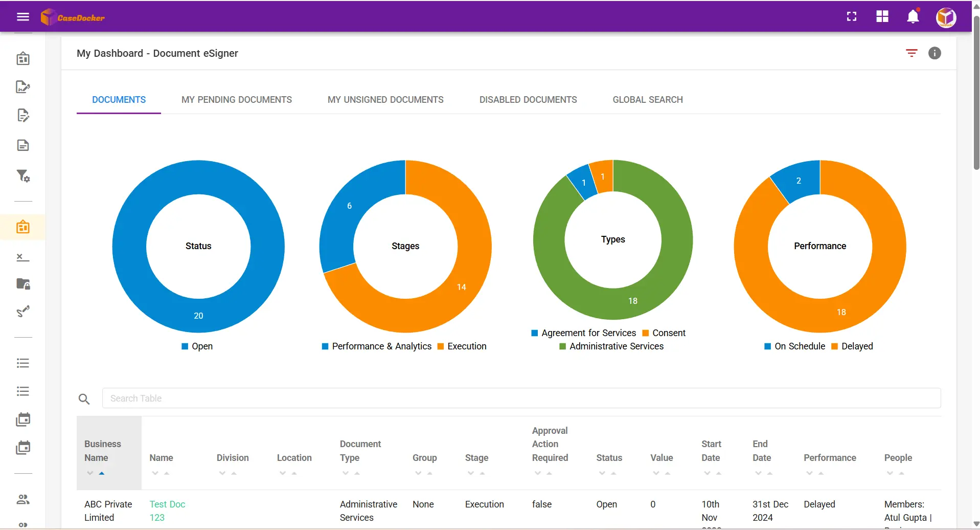Click the descending chevron under Value column
980x530 pixels.
click(656, 473)
